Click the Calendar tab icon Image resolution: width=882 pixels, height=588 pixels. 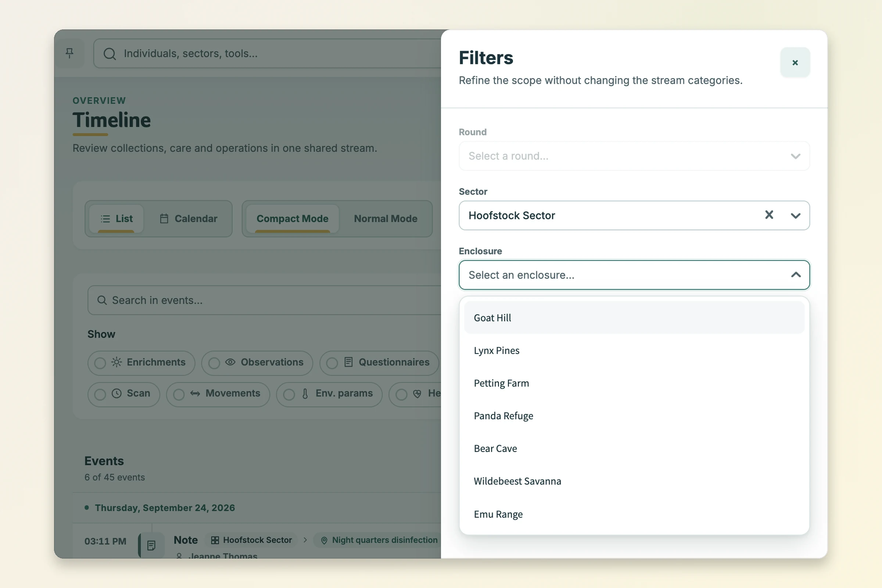click(164, 219)
